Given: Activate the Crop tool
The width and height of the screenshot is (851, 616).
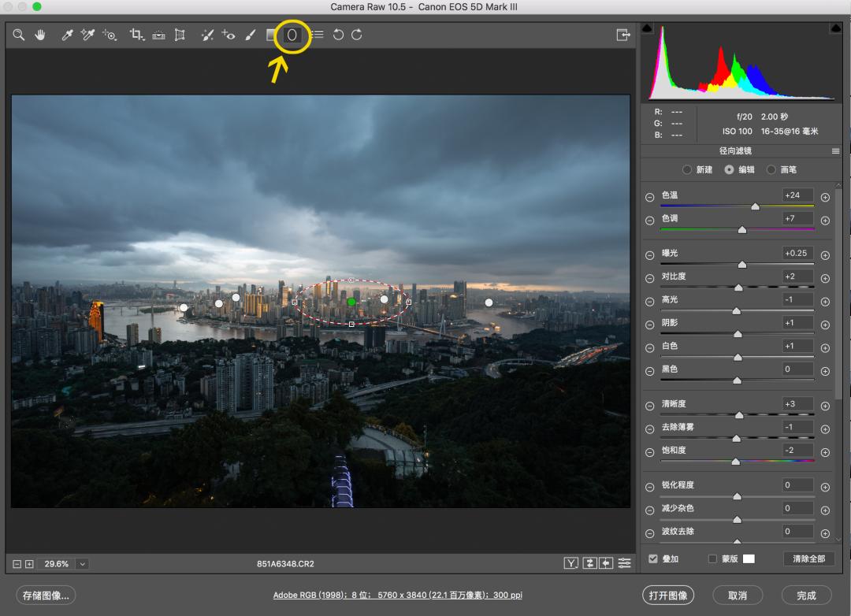Looking at the screenshot, I should [136, 35].
